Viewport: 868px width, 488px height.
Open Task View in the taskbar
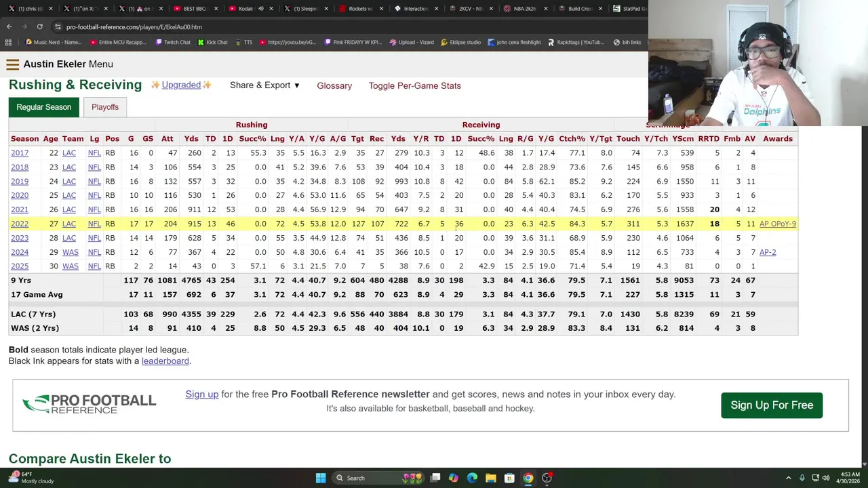pyautogui.click(x=435, y=478)
